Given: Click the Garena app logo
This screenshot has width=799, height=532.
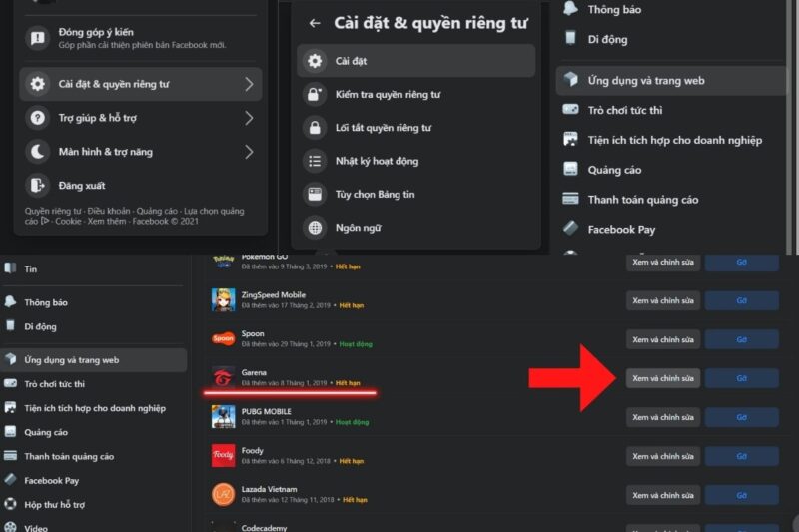Looking at the screenshot, I should [x=223, y=378].
